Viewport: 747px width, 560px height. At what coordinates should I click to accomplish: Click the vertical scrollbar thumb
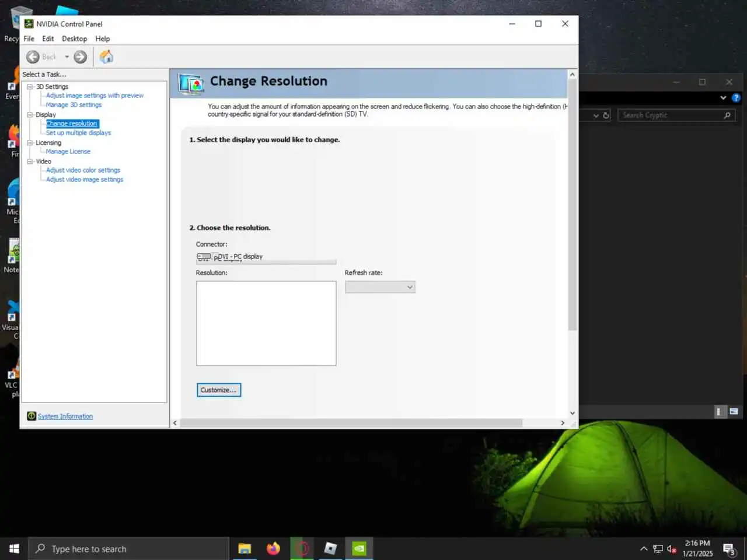coord(572,204)
